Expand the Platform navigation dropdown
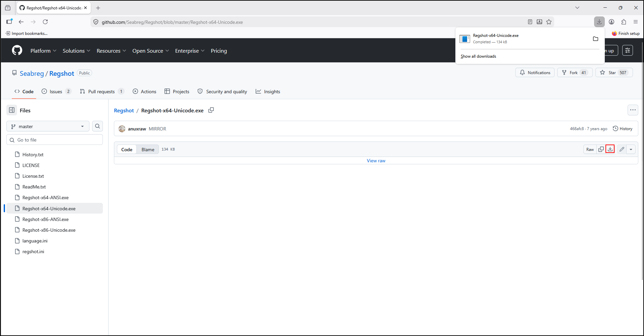Viewport: 644px width, 336px height. pos(44,51)
